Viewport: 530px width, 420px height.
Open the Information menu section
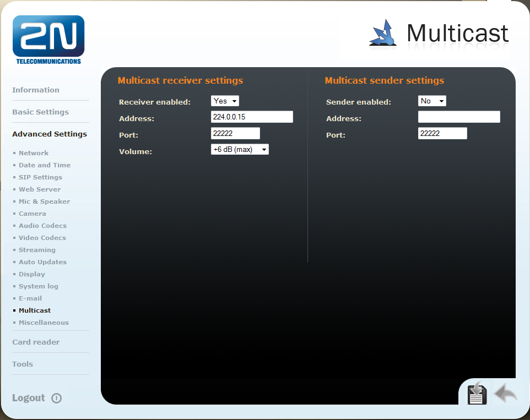36,90
